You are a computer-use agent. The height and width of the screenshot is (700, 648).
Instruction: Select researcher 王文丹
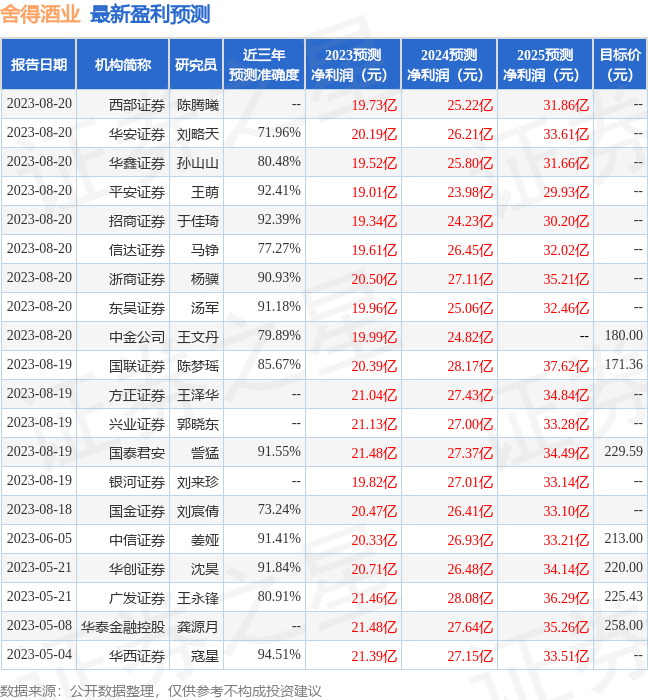(x=198, y=337)
